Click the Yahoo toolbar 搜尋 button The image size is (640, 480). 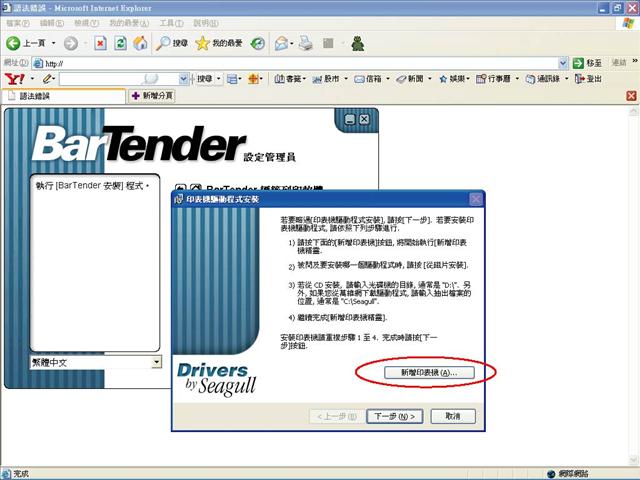click(204, 79)
